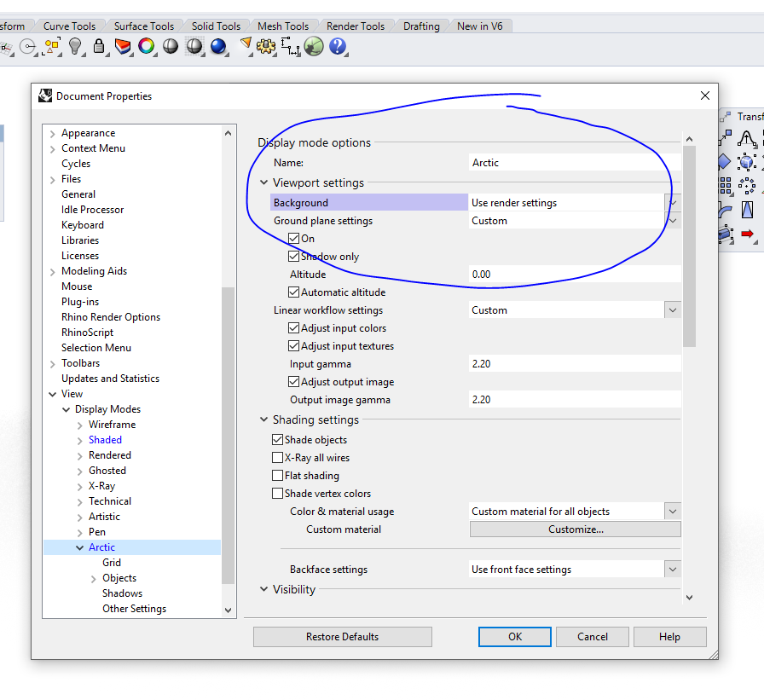The height and width of the screenshot is (700, 764).
Task: Switch to the Curve Tools tab
Action: (69, 26)
